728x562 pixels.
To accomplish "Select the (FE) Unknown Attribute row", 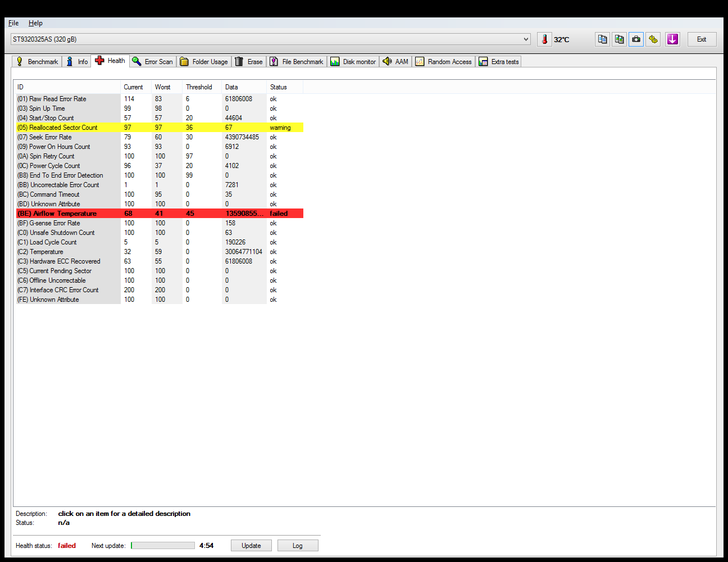I will pyautogui.click(x=158, y=300).
